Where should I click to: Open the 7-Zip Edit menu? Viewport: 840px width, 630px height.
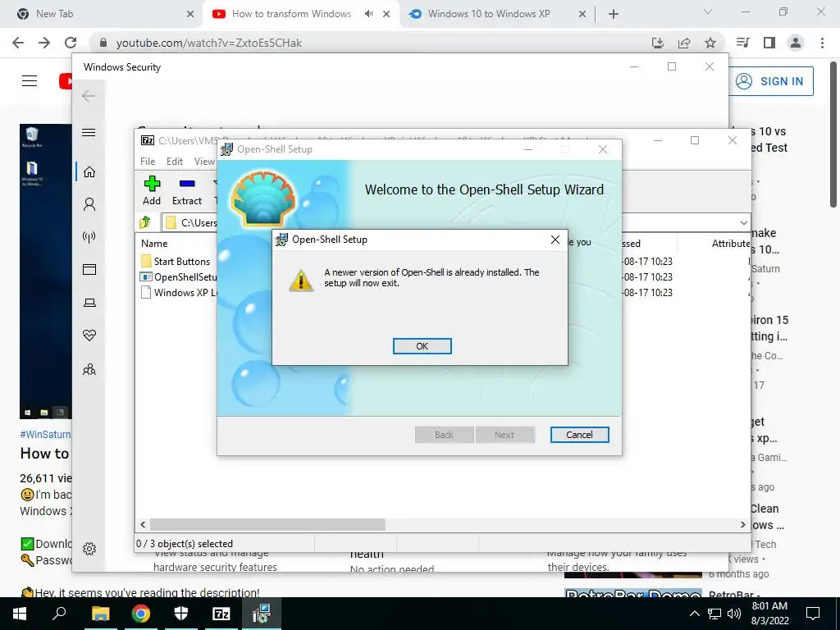(175, 162)
